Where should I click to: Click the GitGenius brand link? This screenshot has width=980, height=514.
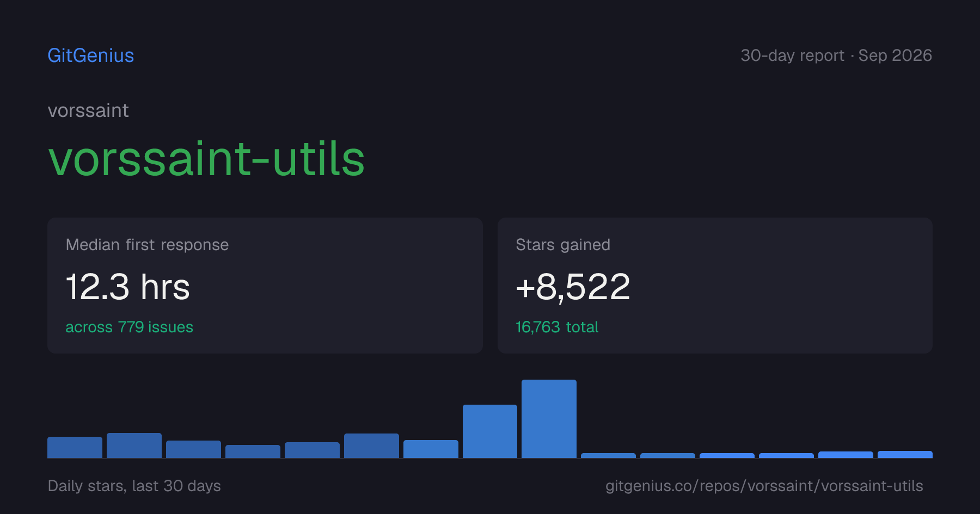pos(90,55)
